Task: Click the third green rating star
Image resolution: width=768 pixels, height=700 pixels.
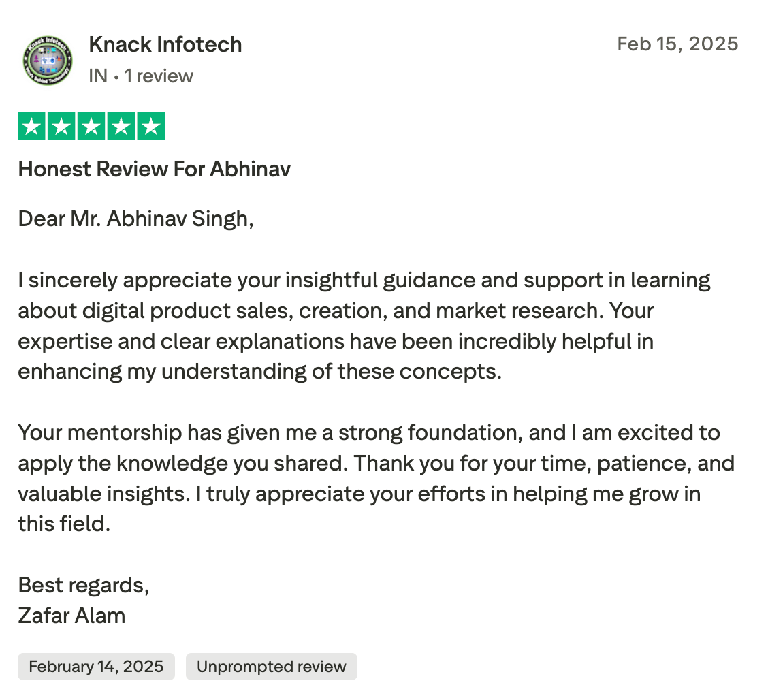Action: point(91,127)
